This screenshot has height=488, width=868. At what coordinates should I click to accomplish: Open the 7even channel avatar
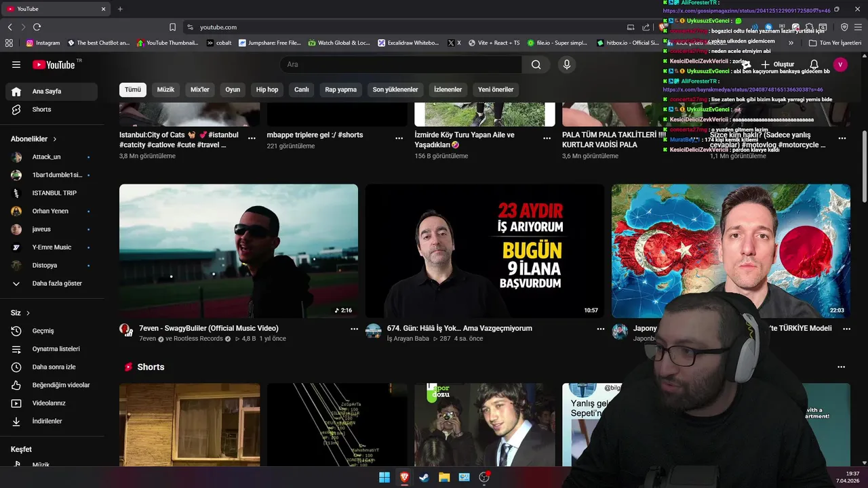(126, 330)
